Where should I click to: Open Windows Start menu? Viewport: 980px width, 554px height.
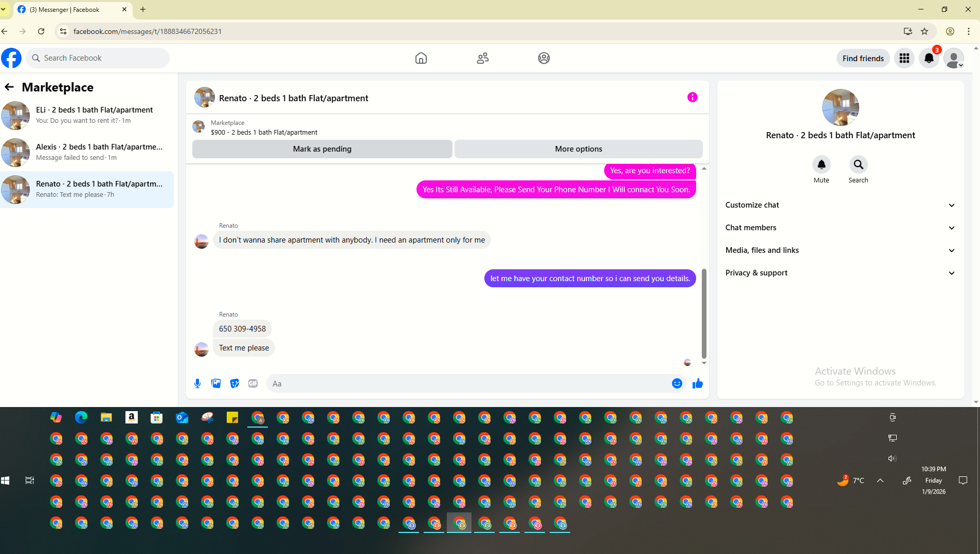click(5, 481)
